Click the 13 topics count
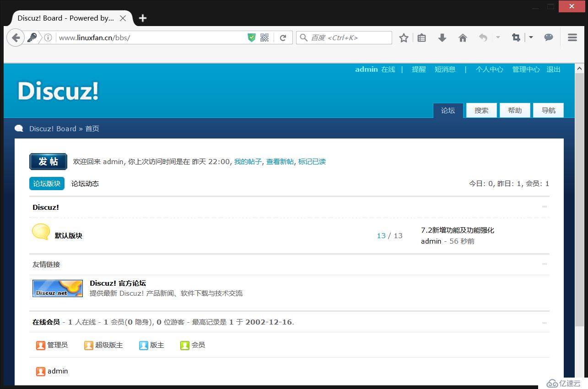 (x=381, y=235)
